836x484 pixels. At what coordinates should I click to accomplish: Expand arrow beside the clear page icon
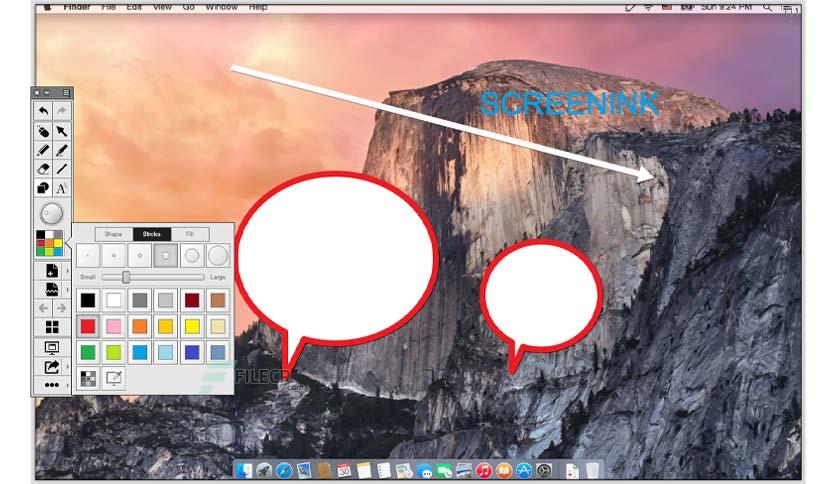[x=67, y=289]
